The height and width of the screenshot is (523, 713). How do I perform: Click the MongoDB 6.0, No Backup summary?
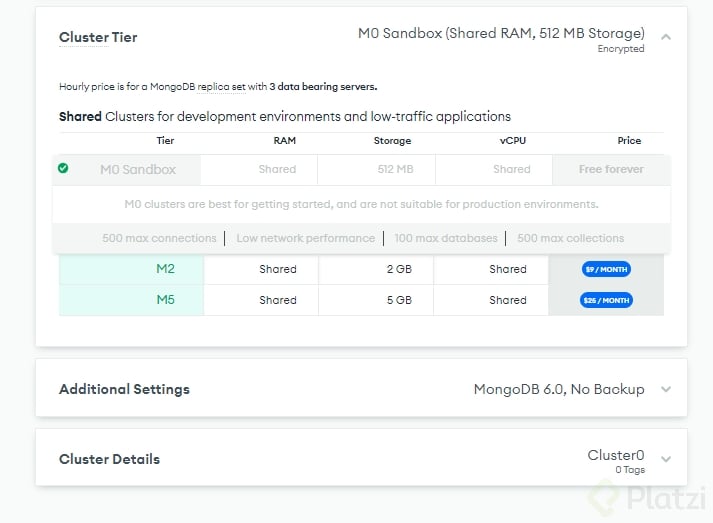pos(559,389)
